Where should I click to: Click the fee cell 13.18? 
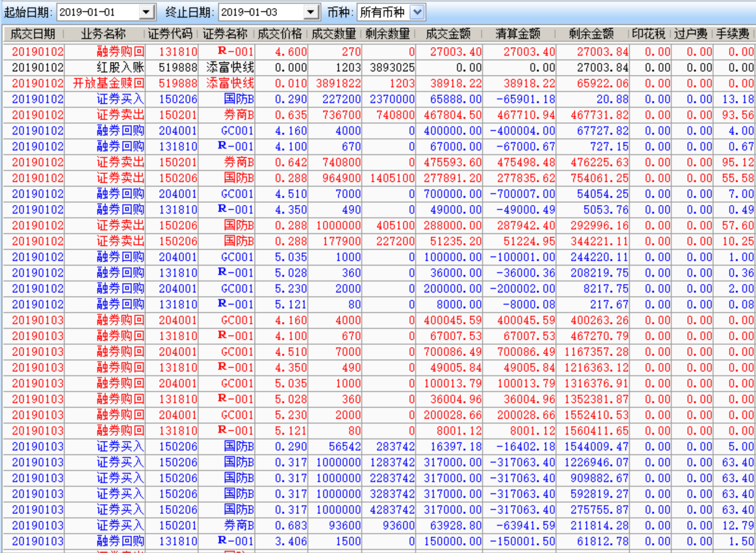coord(735,99)
